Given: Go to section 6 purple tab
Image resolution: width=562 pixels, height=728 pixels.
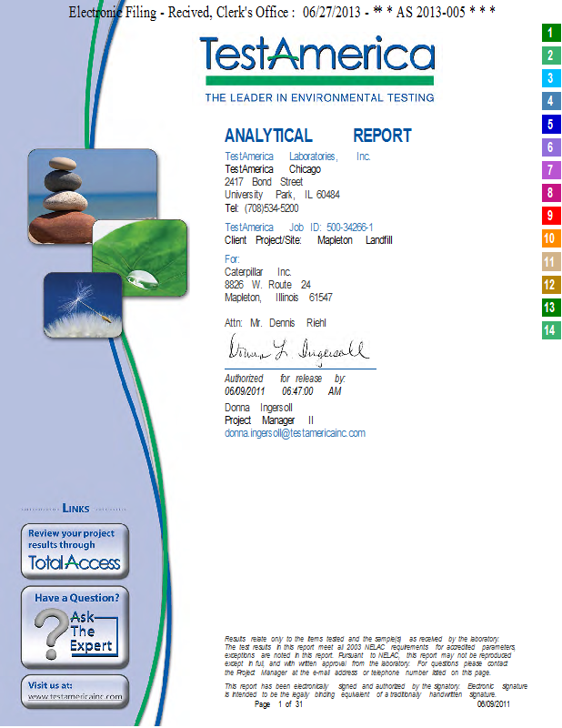Looking at the screenshot, I should click(551, 147).
